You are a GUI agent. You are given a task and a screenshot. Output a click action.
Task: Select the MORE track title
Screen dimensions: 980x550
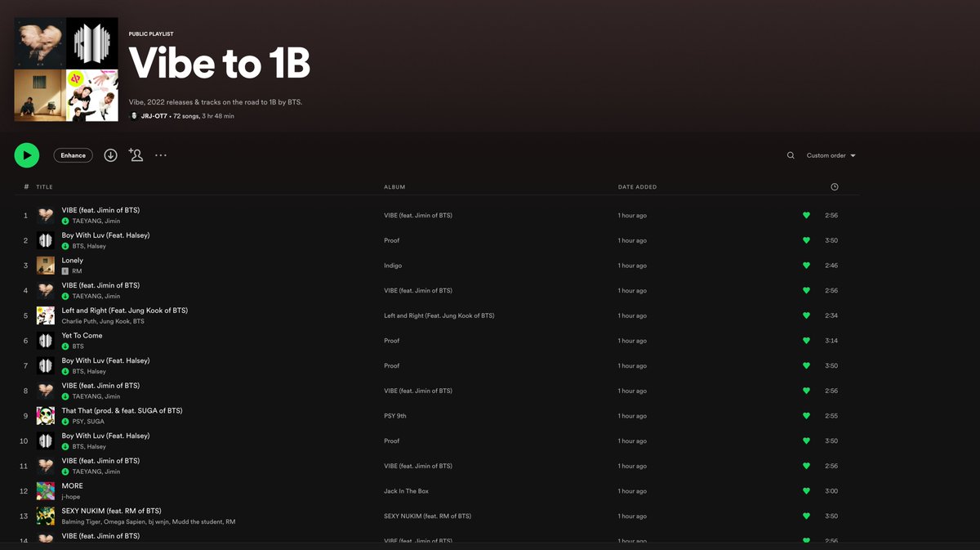[73, 486]
